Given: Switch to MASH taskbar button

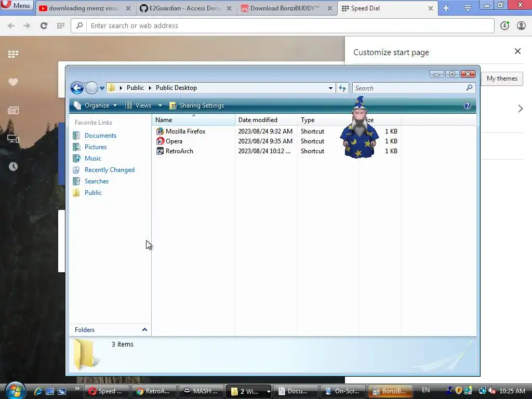Looking at the screenshot, I should pos(201,391).
